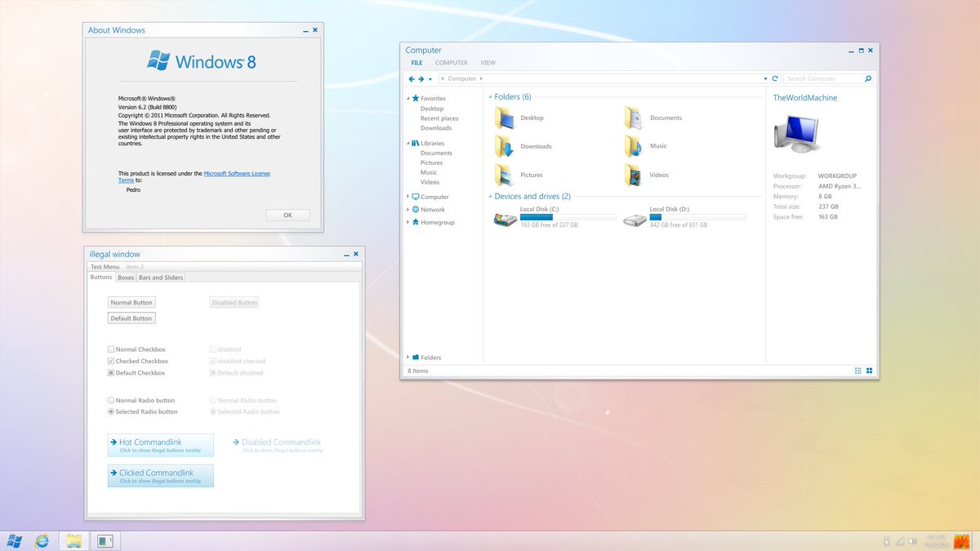The width and height of the screenshot is (980, 551).
Task: Click the Clicked Commandlink
Action: [x=161, y=476]
